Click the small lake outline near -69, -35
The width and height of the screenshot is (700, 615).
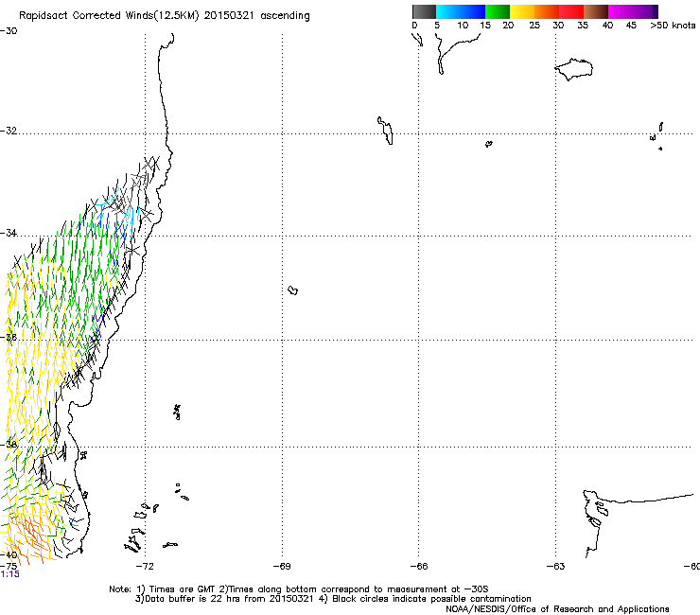(293, 290)
